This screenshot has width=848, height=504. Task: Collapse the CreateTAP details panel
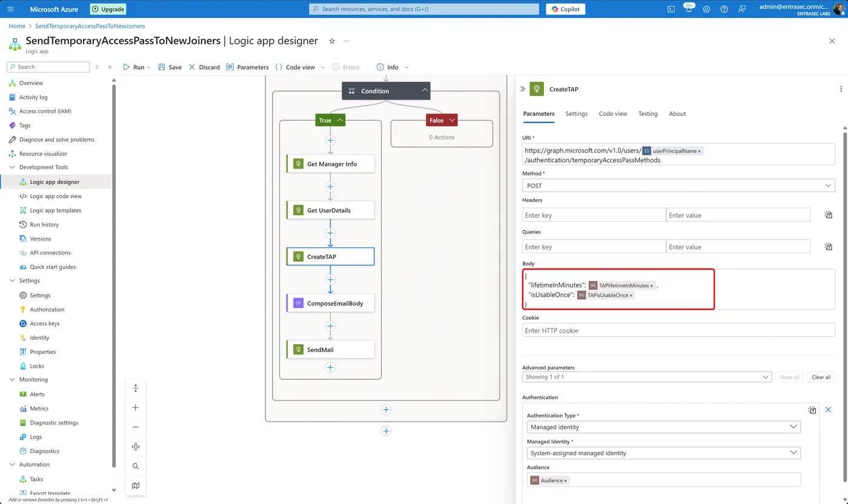[x=523, y=89]
